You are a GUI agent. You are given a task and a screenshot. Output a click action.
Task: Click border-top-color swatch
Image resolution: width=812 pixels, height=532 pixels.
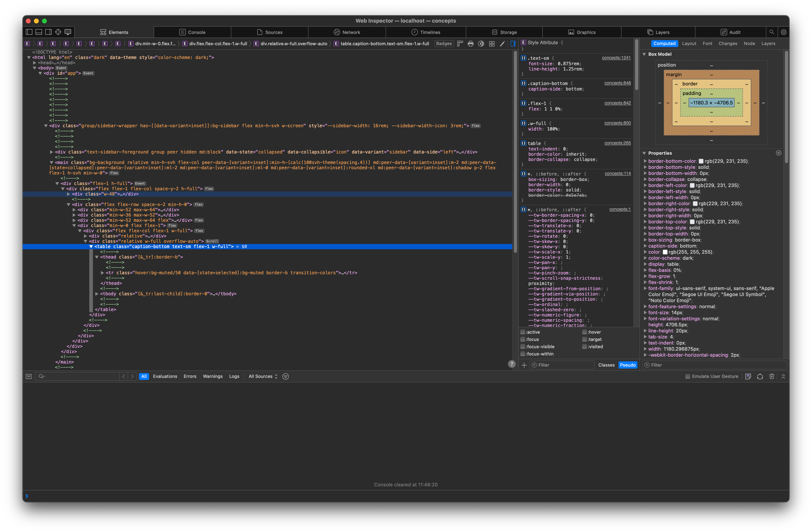tap(692, 222)
